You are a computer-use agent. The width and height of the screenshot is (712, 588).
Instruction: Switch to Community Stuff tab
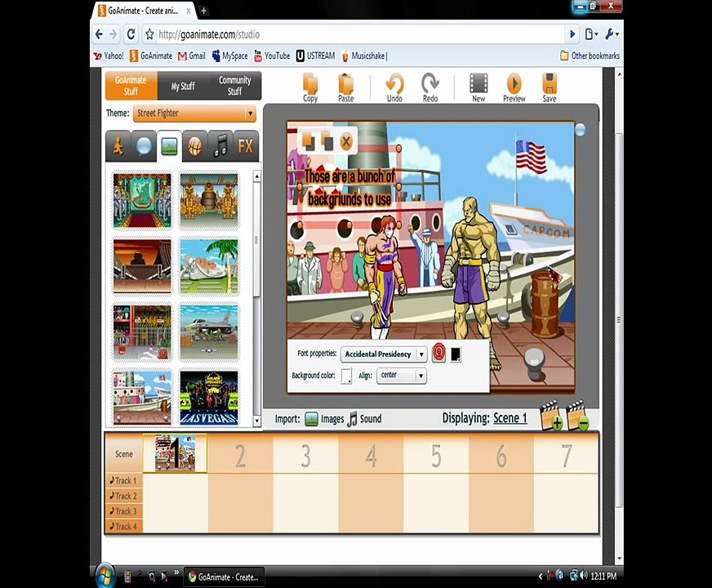tap(235, 86)
